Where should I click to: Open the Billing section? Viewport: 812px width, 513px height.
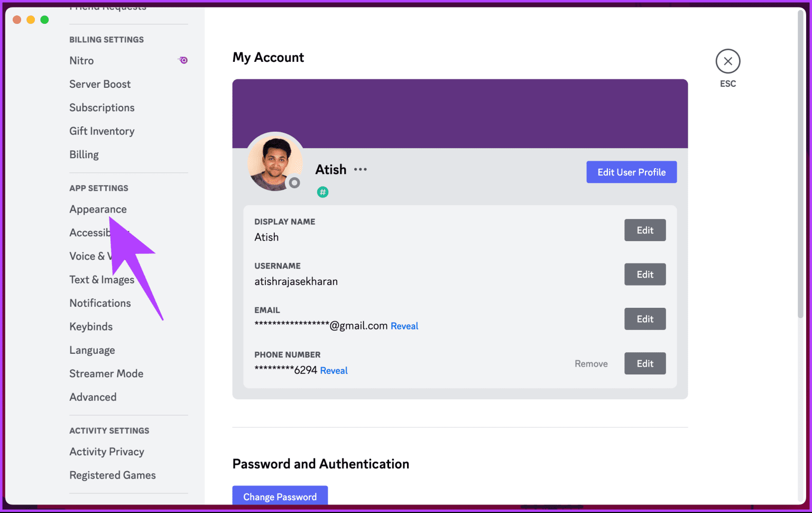84,154
